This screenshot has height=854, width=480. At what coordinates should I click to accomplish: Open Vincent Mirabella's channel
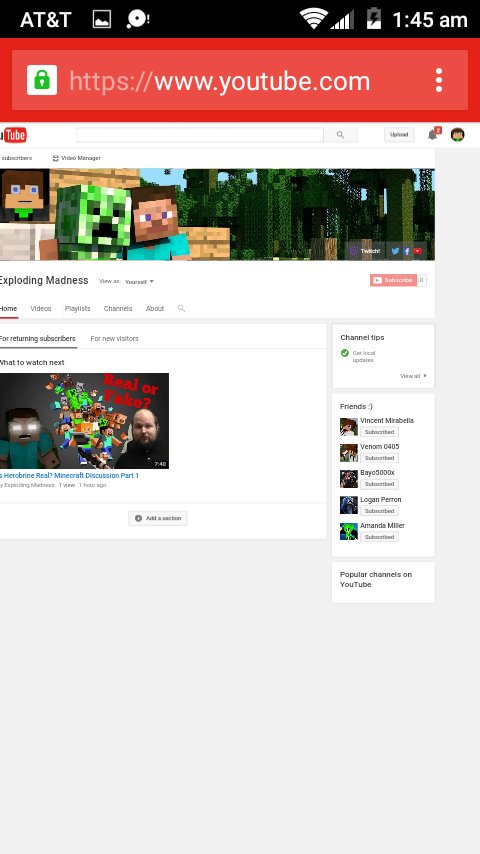pos(387,420)
